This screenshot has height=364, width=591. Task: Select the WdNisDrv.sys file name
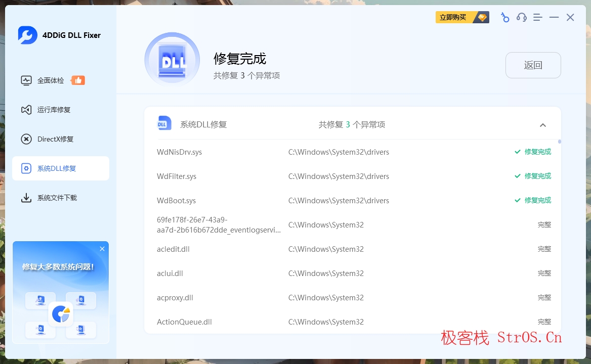[180, 152]
